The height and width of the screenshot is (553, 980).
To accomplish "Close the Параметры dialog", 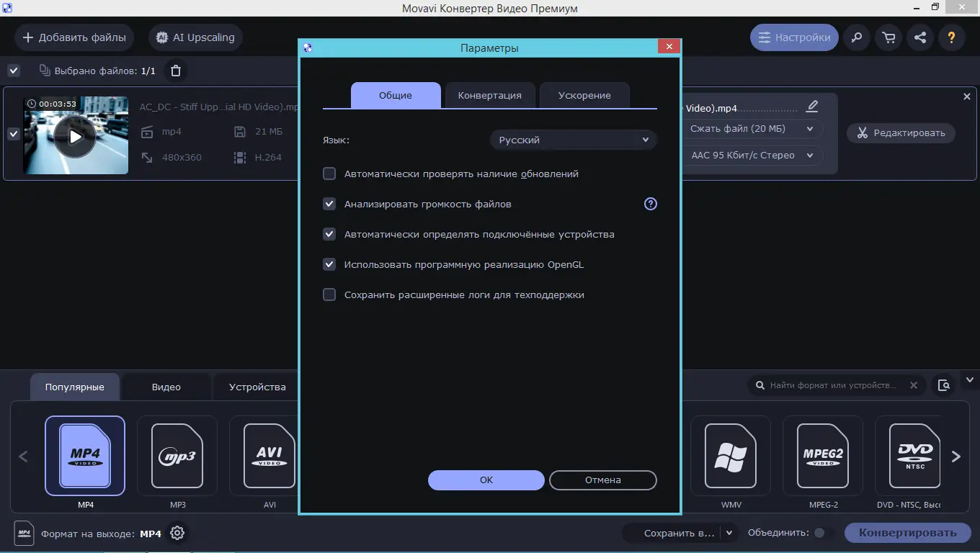I will [669, 48].
